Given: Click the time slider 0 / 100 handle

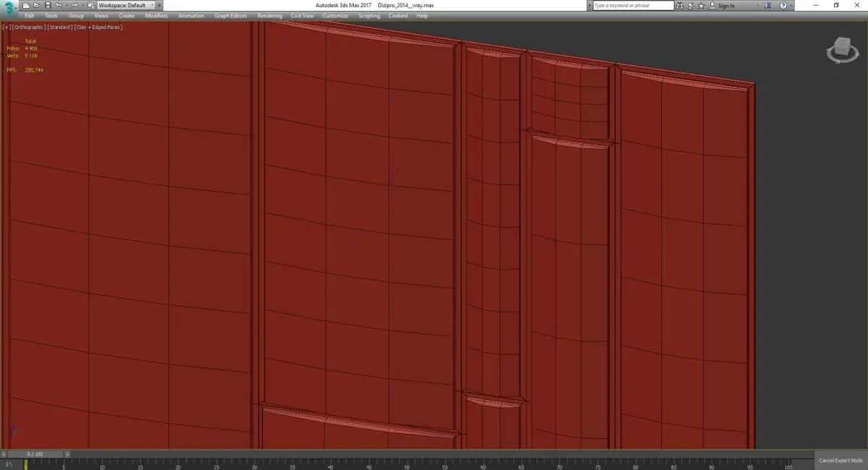Looking at the screenshot, I should (35, 454).
